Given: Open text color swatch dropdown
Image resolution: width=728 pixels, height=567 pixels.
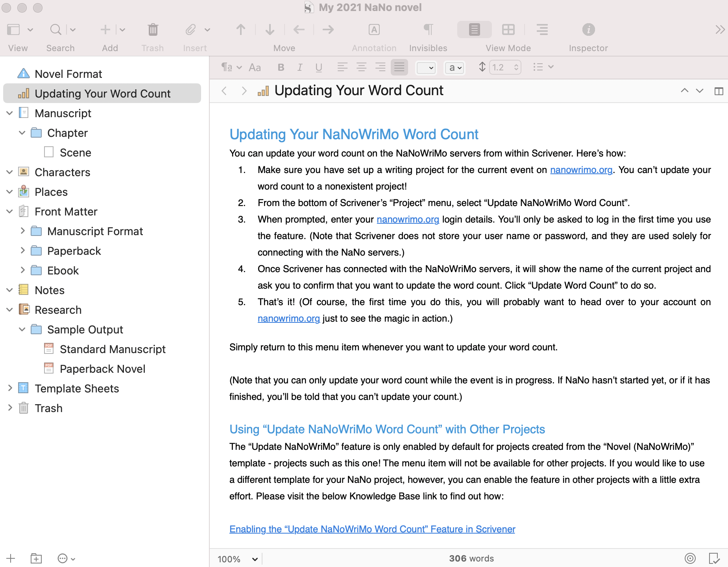Looking at the screenshot, I should [x=426, y=68].
